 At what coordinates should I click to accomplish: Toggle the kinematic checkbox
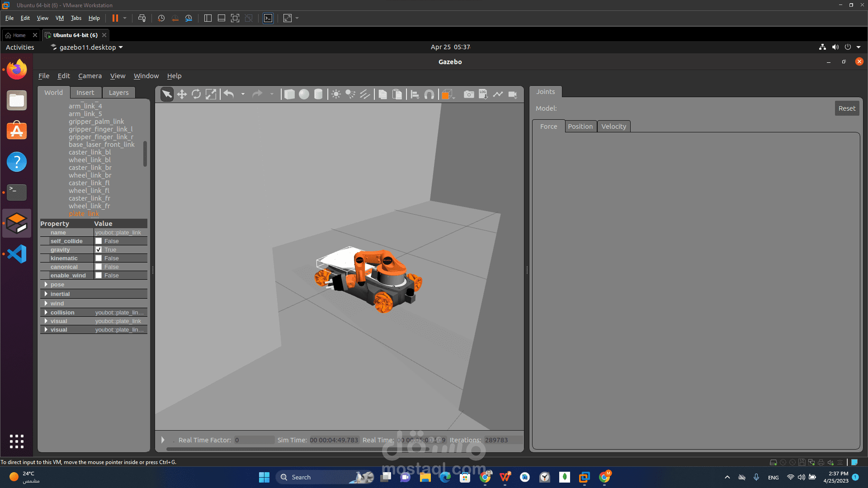[99, 258]
